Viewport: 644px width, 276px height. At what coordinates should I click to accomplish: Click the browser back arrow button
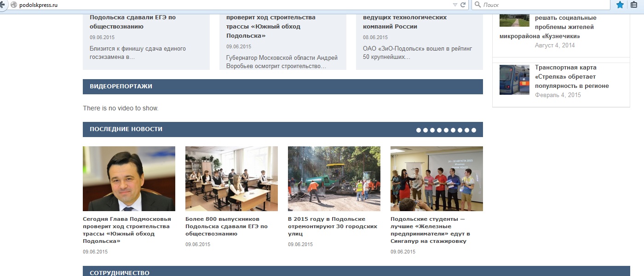coord(2,5)
